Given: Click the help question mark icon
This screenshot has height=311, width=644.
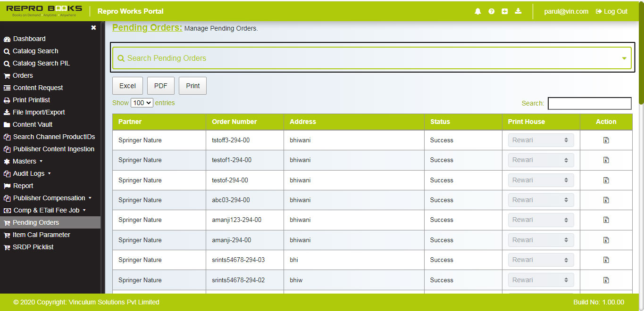Looking at the screenshot, I should click(x=491, y=11).
